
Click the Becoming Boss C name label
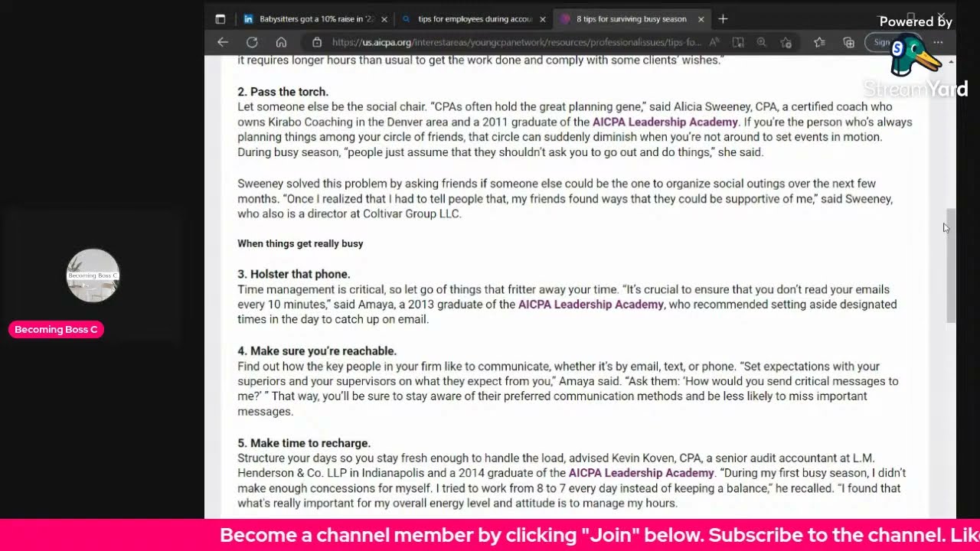(56, 330)
